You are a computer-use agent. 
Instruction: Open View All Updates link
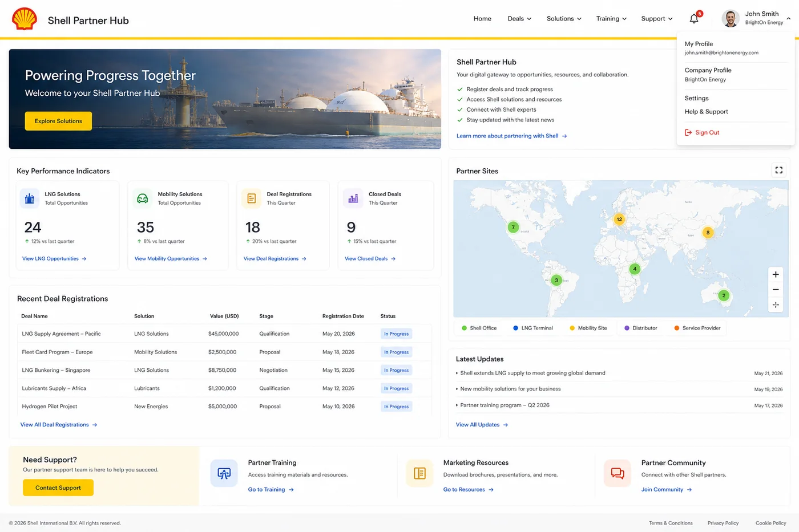pos(482,425)
